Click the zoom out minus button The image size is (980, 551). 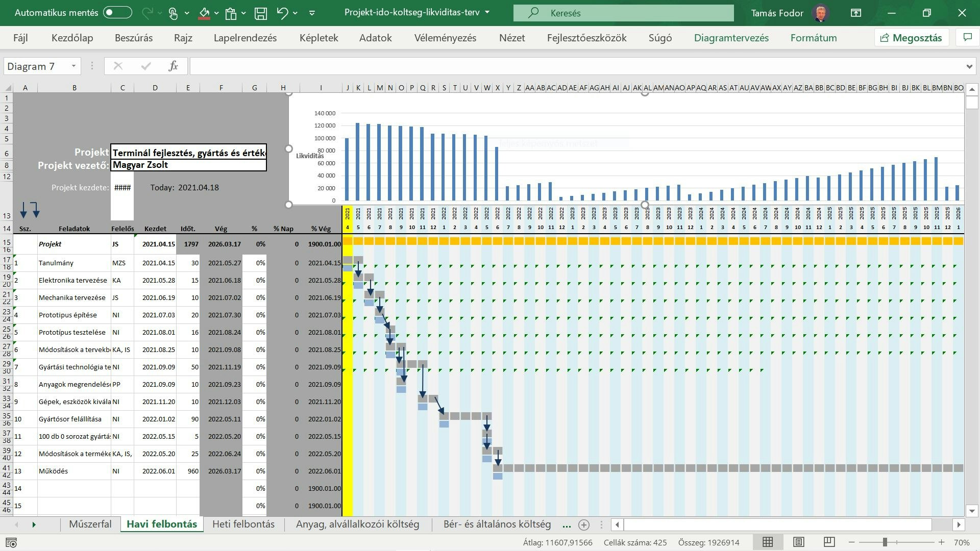pyautogui.click(x=851, y=542)
